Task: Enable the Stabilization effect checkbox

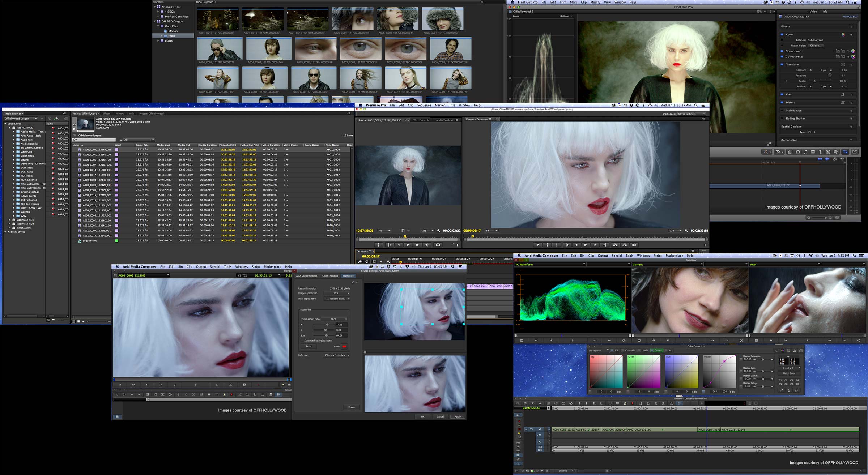Action: coord(782,111)
